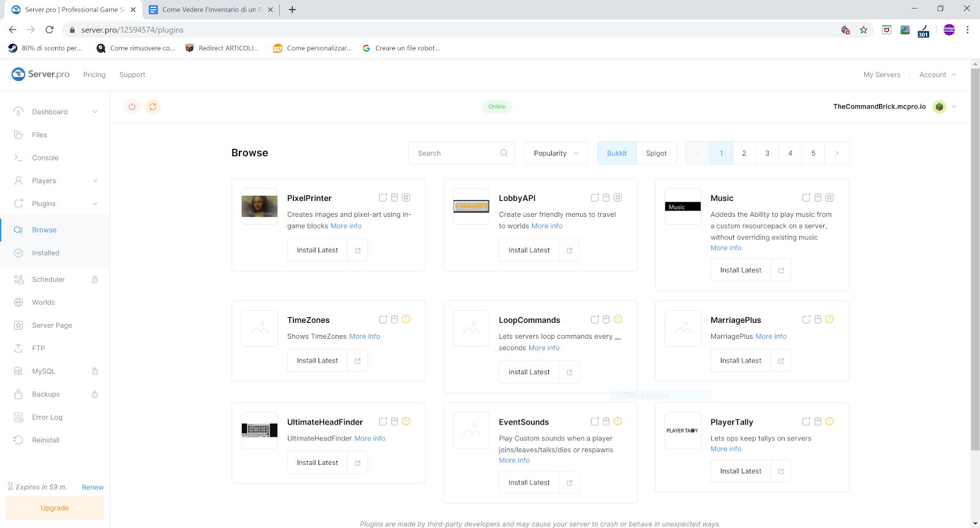Click the warning icon on TimeZones card

[406, 319]
